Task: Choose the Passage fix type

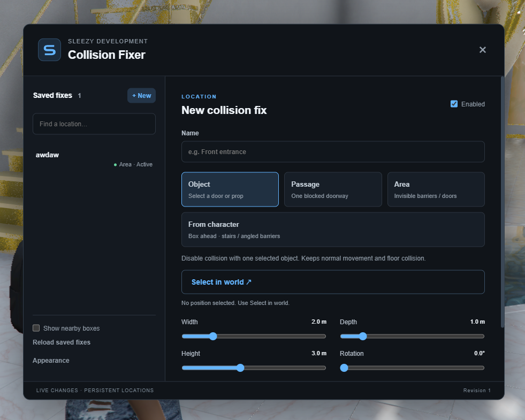Action: (333, 189)
